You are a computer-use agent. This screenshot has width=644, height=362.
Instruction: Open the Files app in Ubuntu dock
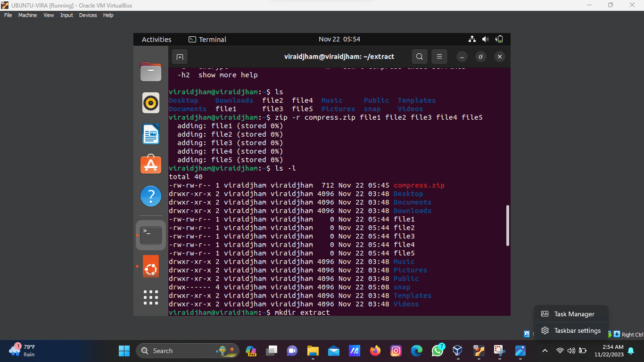[x=151, y=72]
